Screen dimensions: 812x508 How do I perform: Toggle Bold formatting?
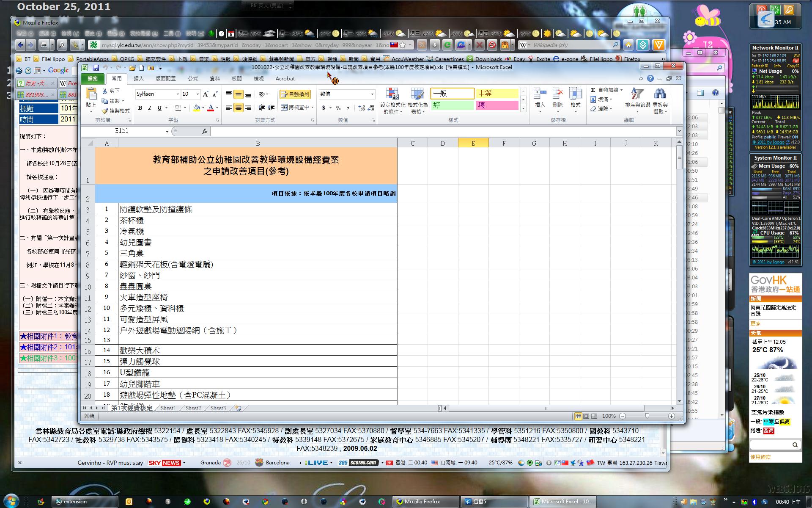pos(140,108)
